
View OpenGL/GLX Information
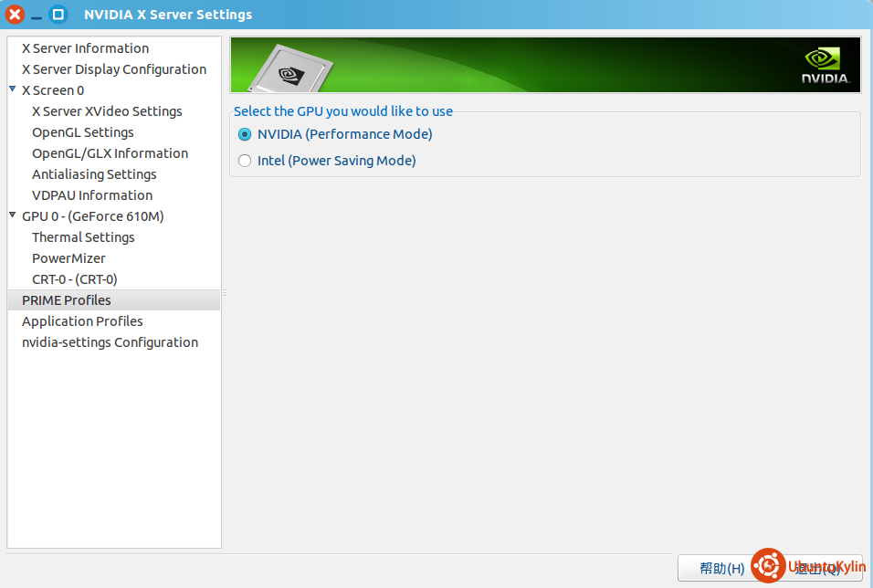(x=110, y=153)
